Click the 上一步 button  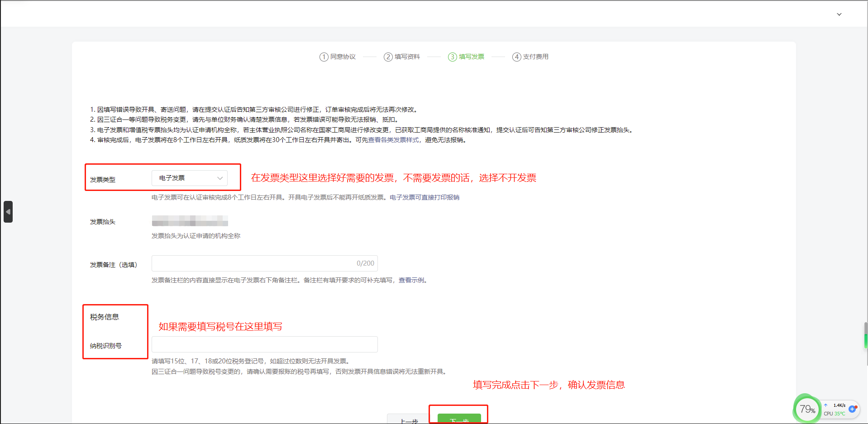pos(409,419)
